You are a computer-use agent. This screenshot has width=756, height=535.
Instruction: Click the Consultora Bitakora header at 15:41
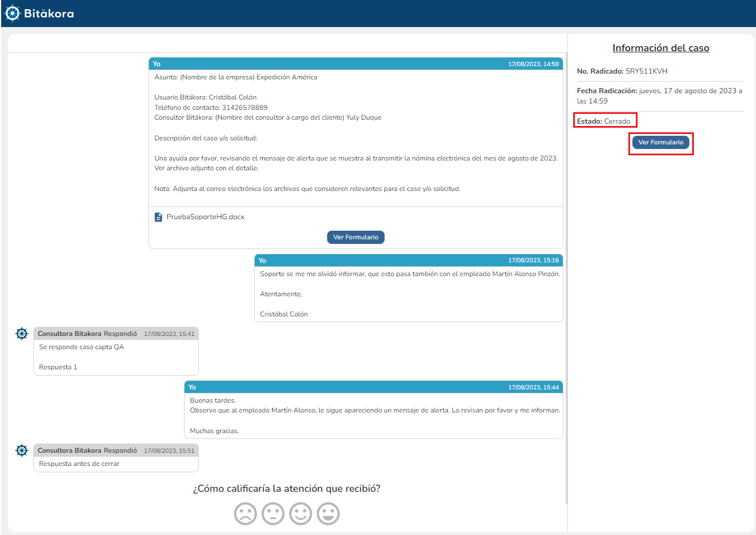pyautogui.click(x=116, y=334)
